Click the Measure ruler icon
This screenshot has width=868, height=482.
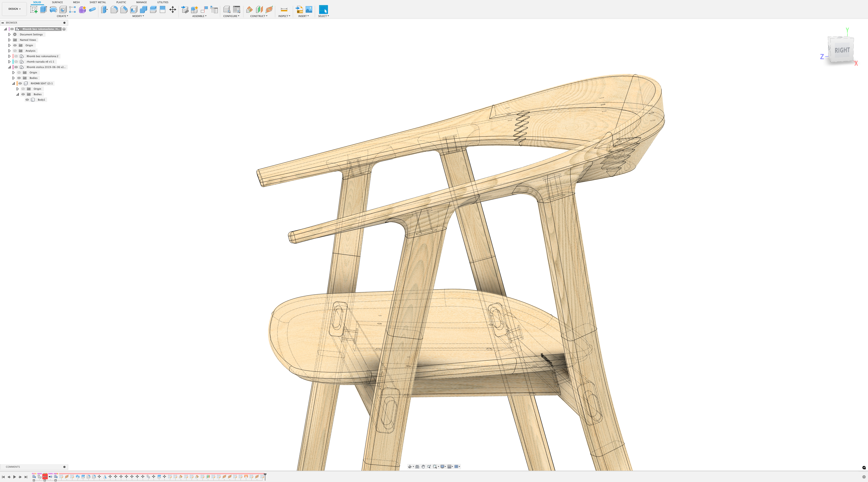(284, 10)
